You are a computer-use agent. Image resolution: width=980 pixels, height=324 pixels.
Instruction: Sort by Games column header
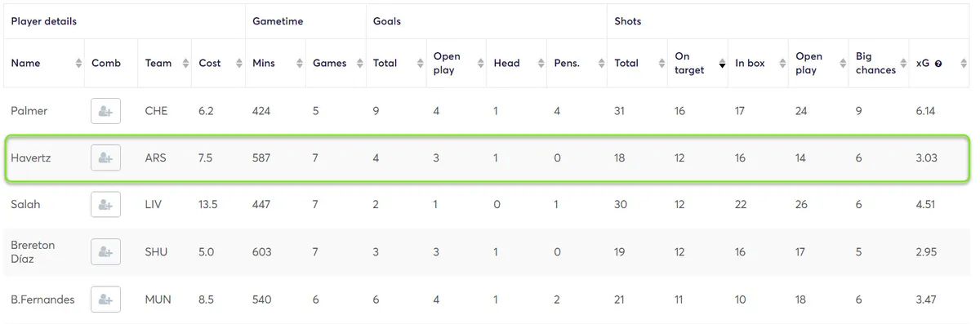point(336,64)
